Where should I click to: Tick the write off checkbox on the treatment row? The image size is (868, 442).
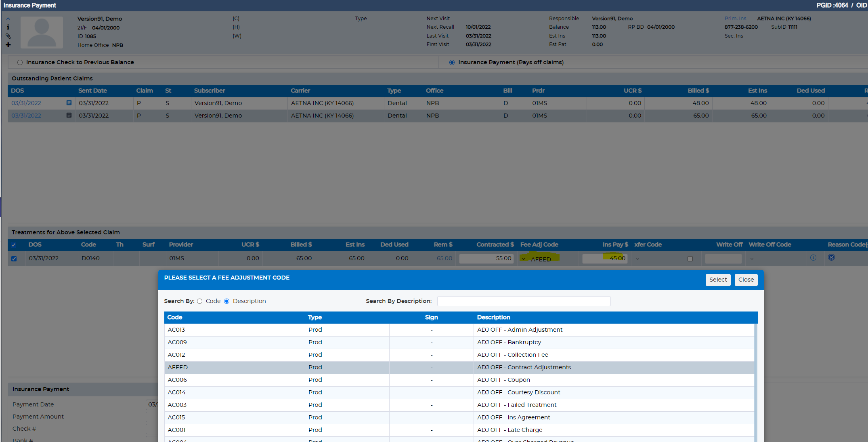pyautogui.click(x=690, y=259)
